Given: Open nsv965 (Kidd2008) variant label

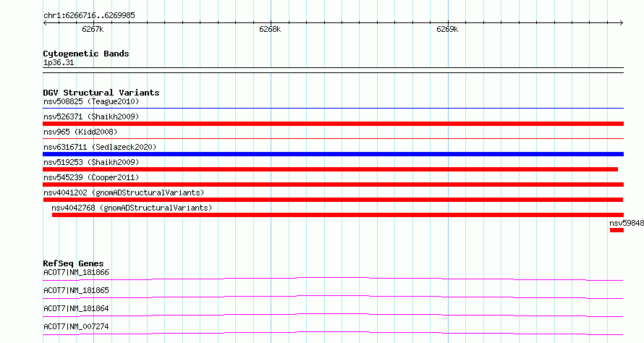Looking at the screenshot, I should coord(80,132).
